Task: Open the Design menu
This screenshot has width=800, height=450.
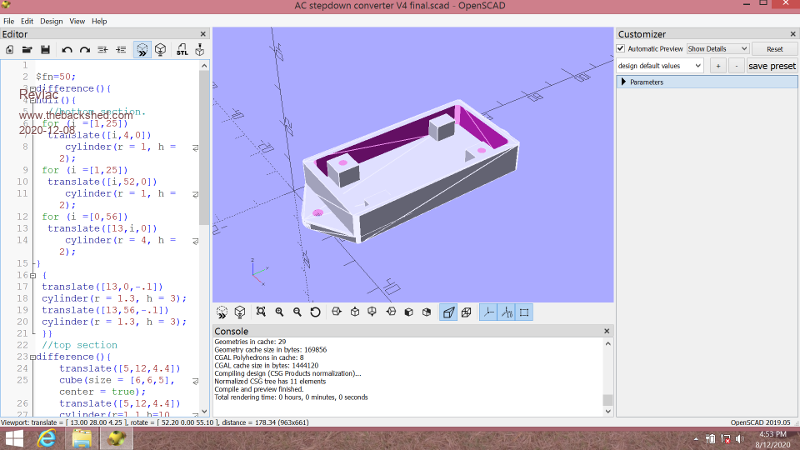Action: click(51, 20)
